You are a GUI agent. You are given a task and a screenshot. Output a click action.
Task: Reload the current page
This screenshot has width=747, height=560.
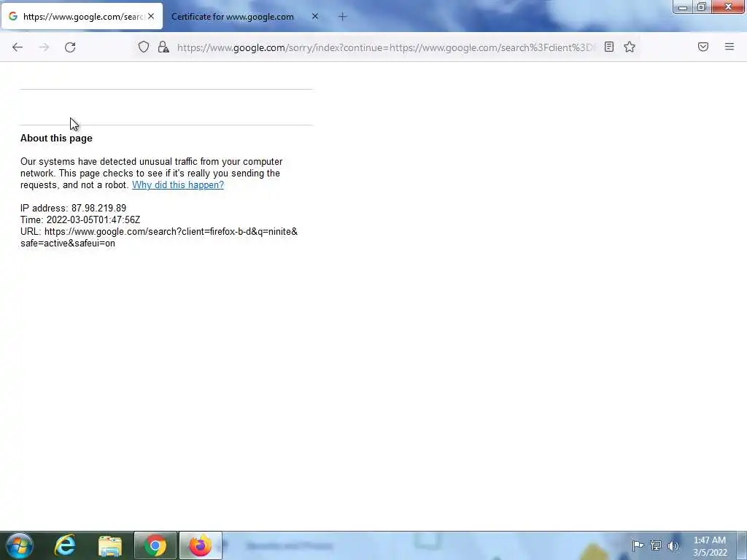coord(70,47)
